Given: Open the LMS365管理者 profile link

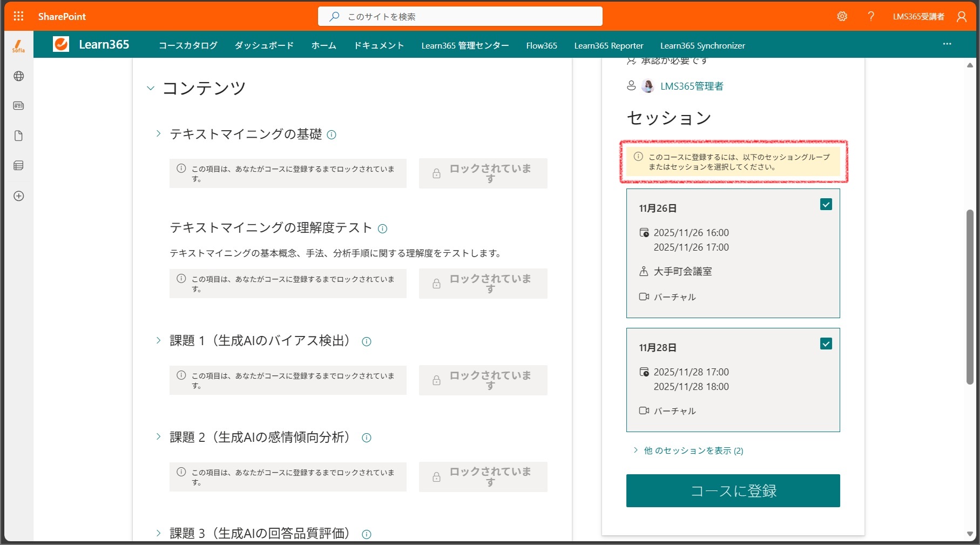Looking at the screenshot, I should point(692,86).
